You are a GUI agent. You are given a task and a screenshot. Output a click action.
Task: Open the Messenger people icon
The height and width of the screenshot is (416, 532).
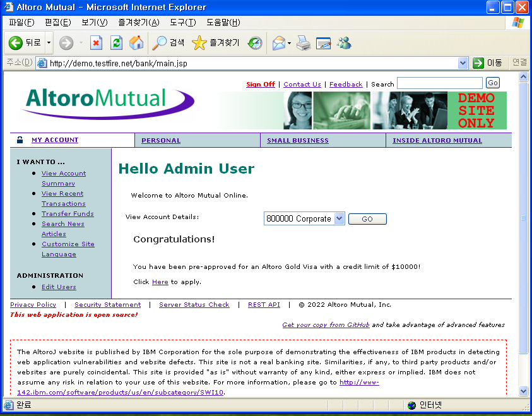click(x=344, y=43)
